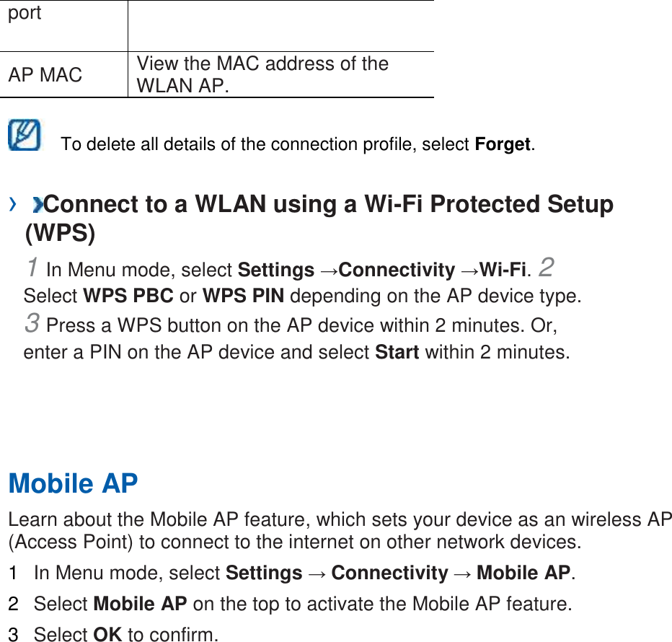Click the large gray step 1 numeral
This screenshot has width=672, height=642.
click(x=32, y=268)
